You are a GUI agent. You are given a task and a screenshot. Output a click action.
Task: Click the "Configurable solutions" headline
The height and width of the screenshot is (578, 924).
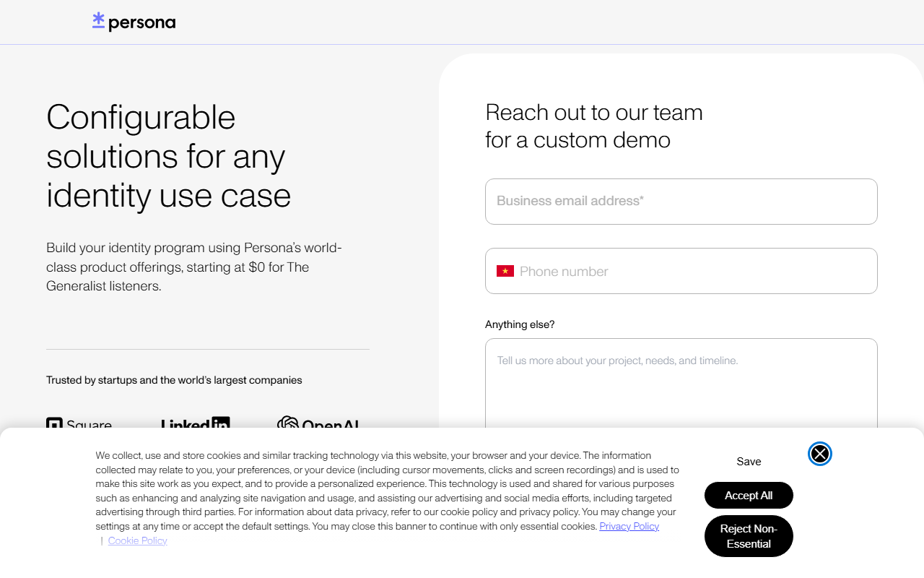point(169,155)
